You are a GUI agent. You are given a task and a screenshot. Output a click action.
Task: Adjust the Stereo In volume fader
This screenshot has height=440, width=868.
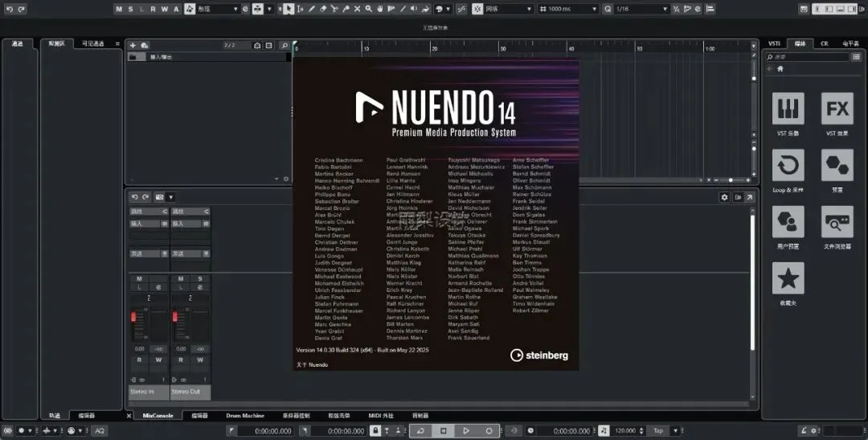click(x=133, y=316)
